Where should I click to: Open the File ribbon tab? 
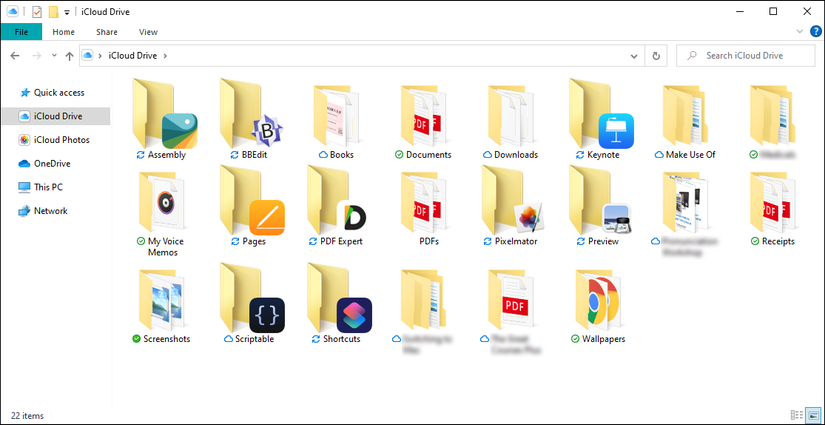point(22,32)
